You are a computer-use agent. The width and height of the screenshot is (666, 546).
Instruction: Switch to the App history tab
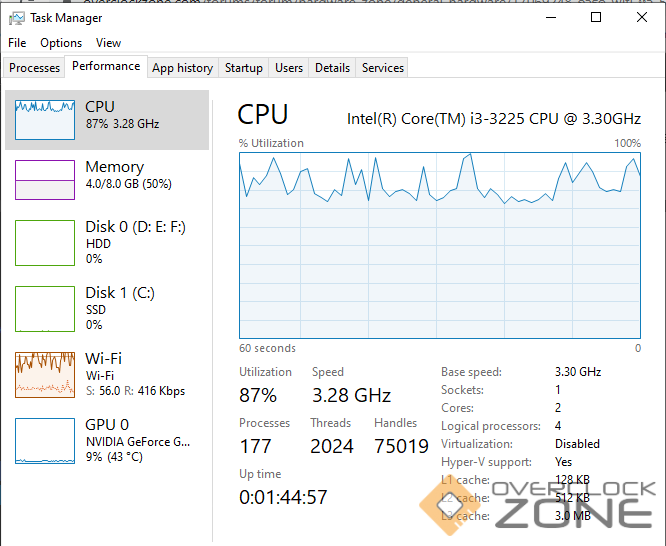coord(182,68)
